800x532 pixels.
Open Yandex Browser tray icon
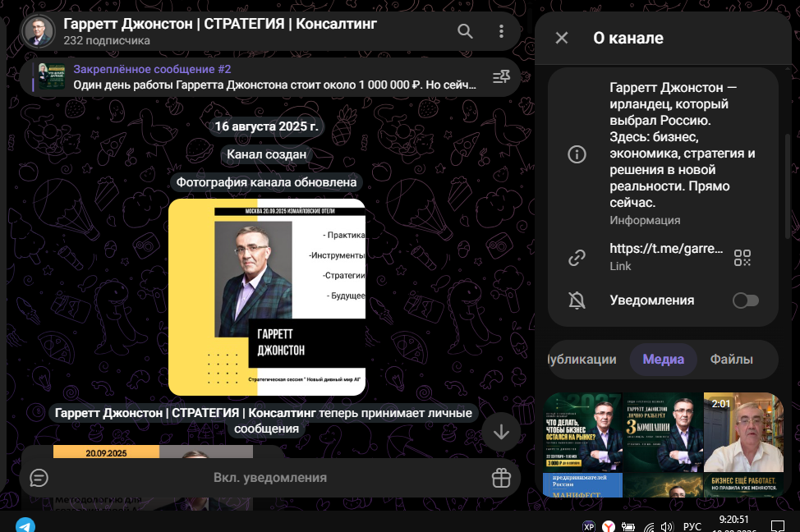[608, 526]
